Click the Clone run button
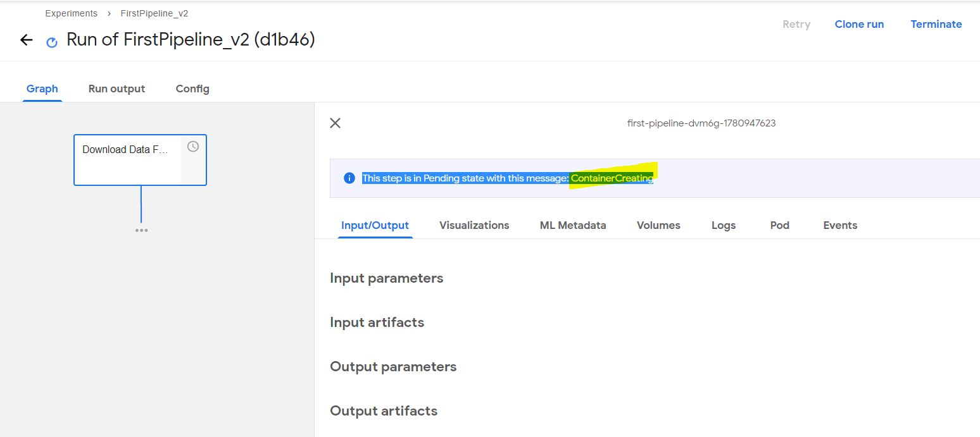The height and width of the screenshot is (437, 980). 859,24
